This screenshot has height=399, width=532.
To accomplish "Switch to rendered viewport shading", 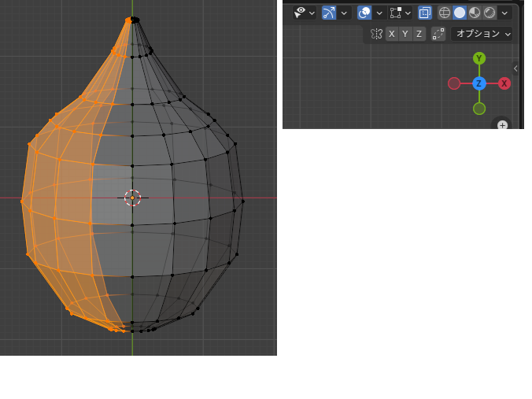I will coord(490,13).
